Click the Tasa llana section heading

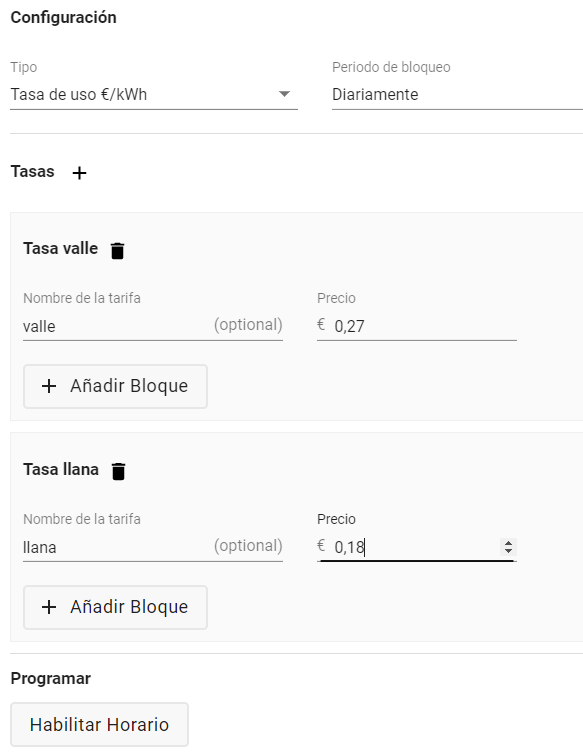(61, 469)
